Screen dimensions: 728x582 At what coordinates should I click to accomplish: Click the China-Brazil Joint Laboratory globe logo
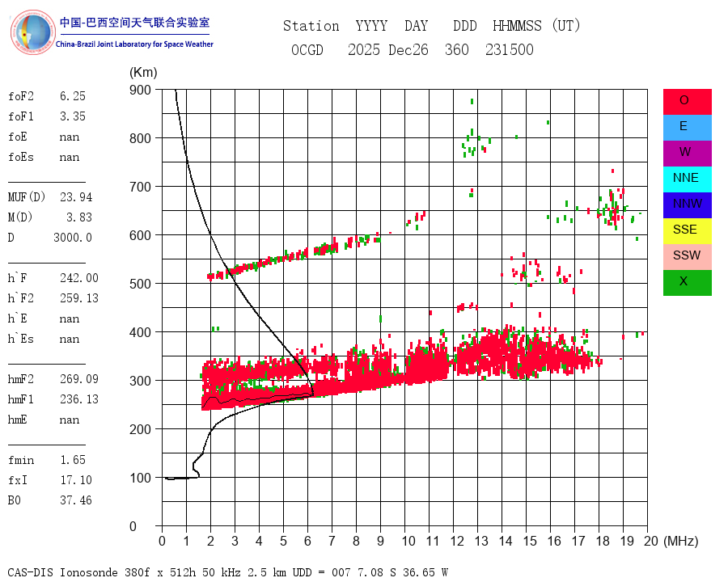coord(32,32)
